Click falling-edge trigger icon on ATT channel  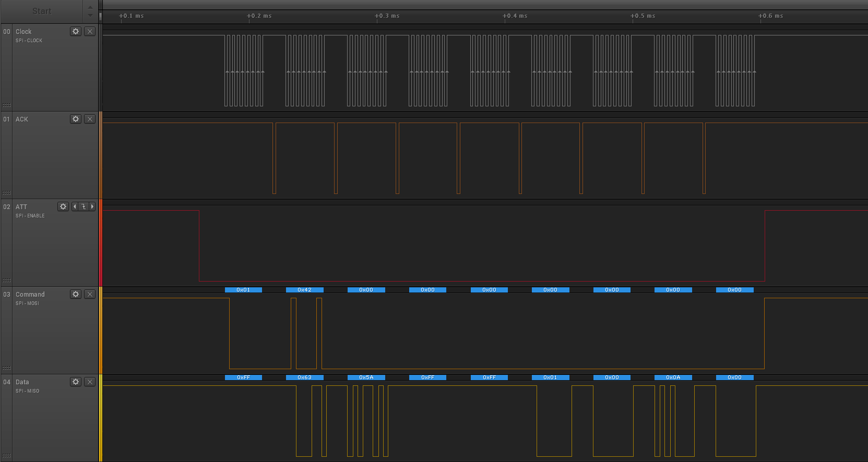click(84, 206)
